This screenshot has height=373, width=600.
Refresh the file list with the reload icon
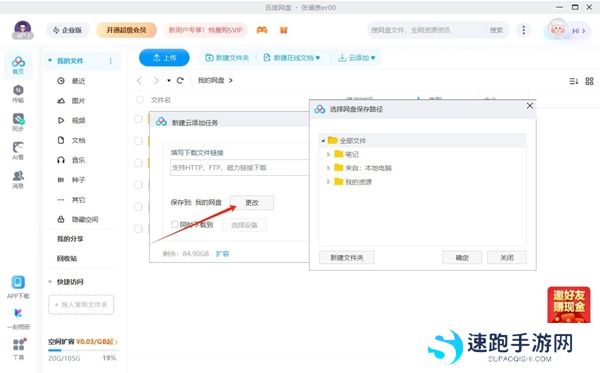(x=180, y=80)
